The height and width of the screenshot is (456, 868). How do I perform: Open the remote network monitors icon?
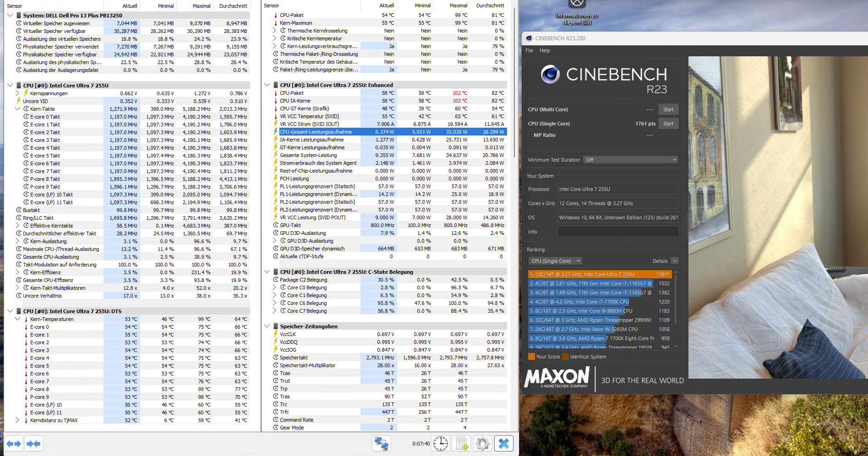pyautogui.click(x=382, y=444)
